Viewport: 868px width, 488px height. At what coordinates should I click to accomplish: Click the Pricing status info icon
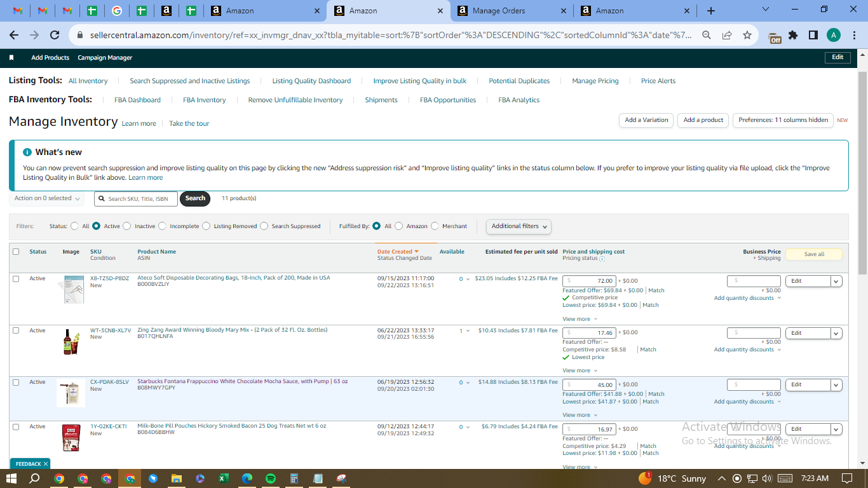(x=602, y=259)
